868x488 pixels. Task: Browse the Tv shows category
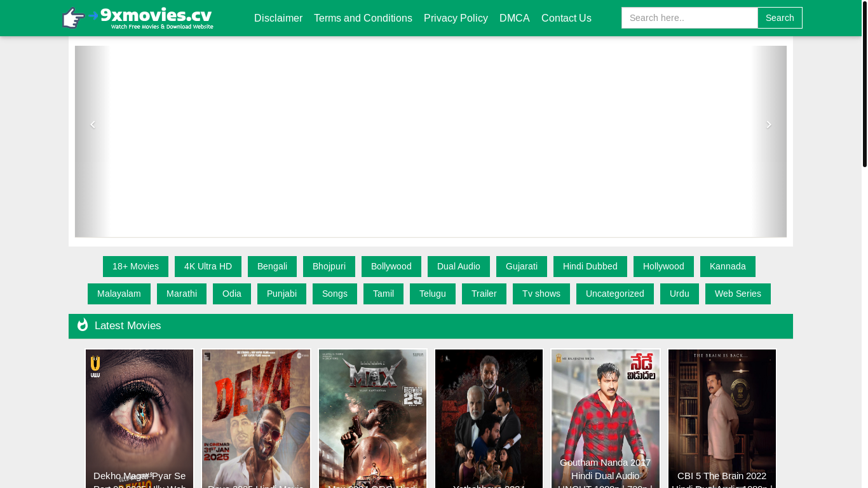click(x=541, y=294)
